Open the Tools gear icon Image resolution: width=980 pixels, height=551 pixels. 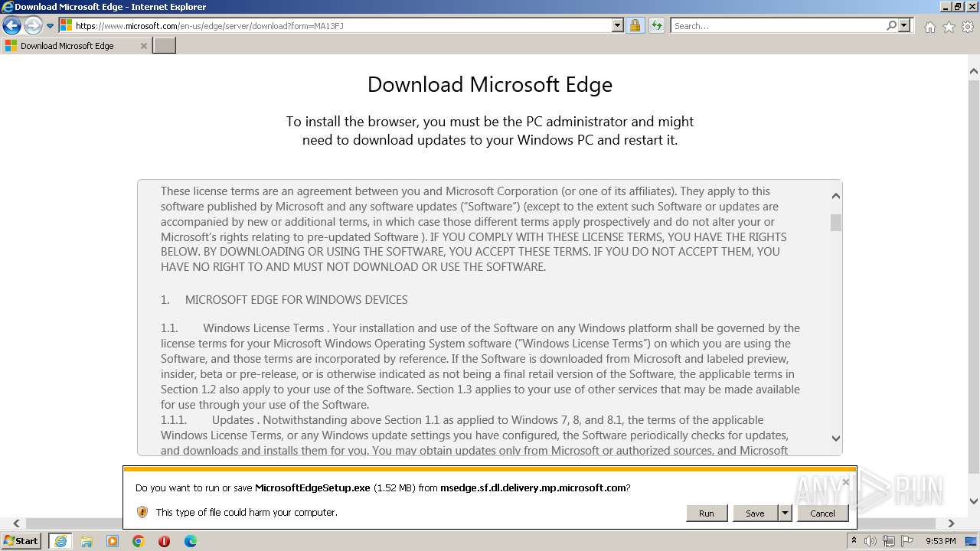pos(968,27)
